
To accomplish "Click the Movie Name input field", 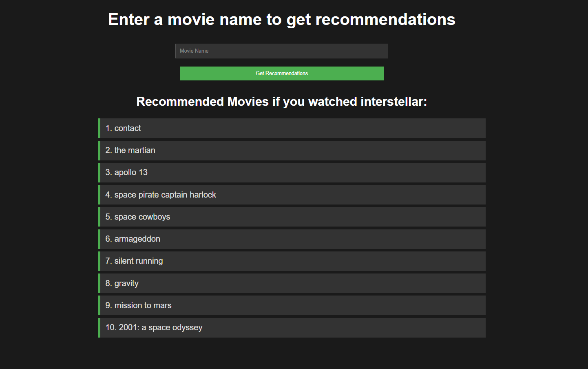I will pyautogui.click(x=281, y=51).
